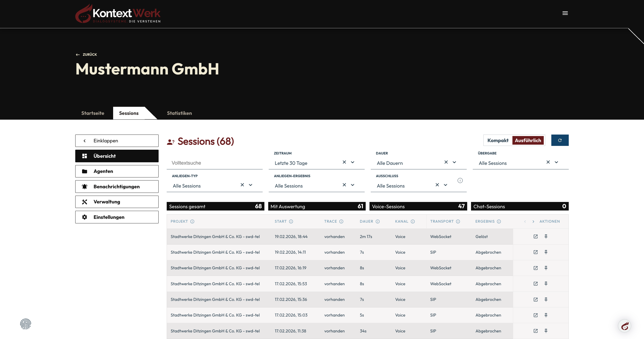The image size is (644, 339).
Task: Open the Startseite tab
Action: click(93, 113)
